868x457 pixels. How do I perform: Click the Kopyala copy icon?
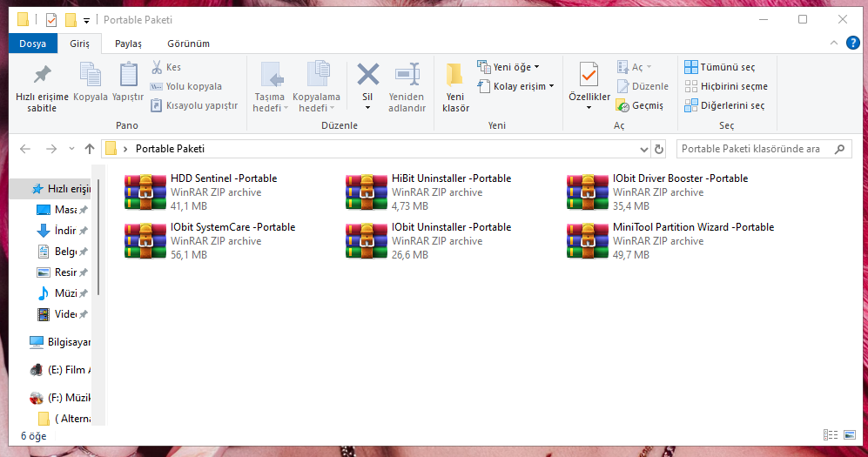click(91, 75)
